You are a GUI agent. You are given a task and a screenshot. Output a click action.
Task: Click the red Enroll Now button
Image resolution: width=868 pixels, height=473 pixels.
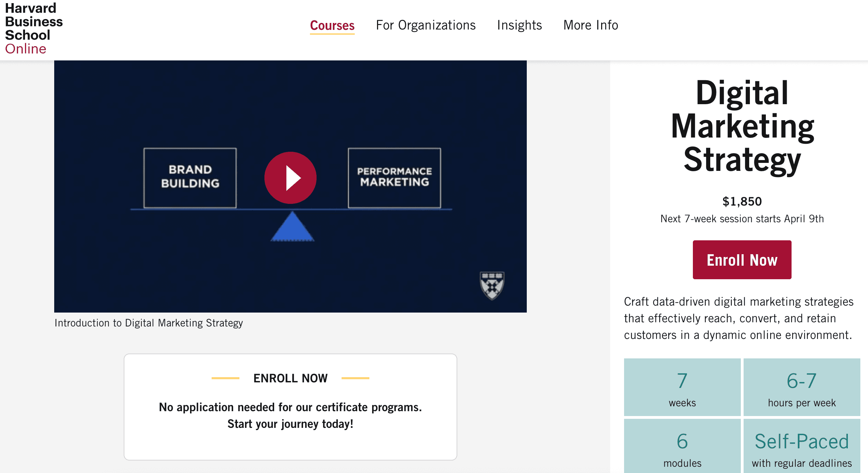(742, 260)
